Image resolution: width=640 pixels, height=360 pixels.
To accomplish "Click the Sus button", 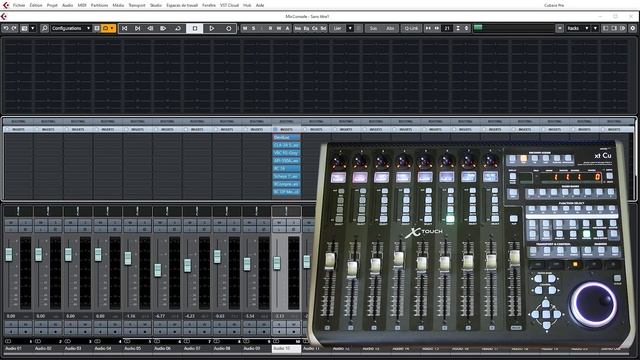I will pyautogui.click(x=373, y=28).
